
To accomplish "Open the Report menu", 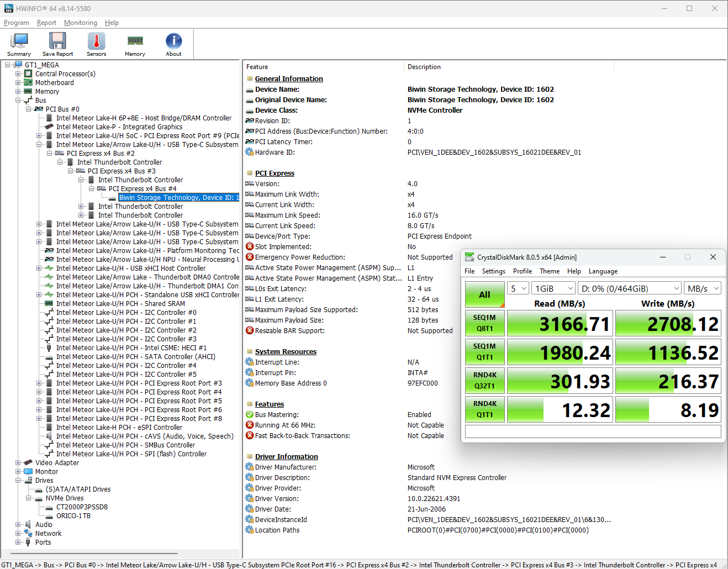I will pos(46,23).
